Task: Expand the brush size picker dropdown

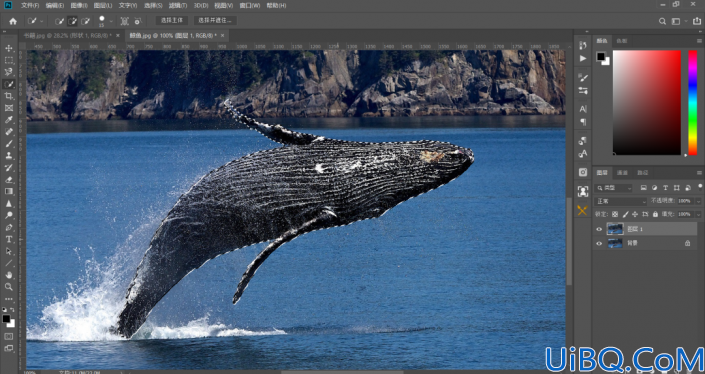Action: point(111,21)
